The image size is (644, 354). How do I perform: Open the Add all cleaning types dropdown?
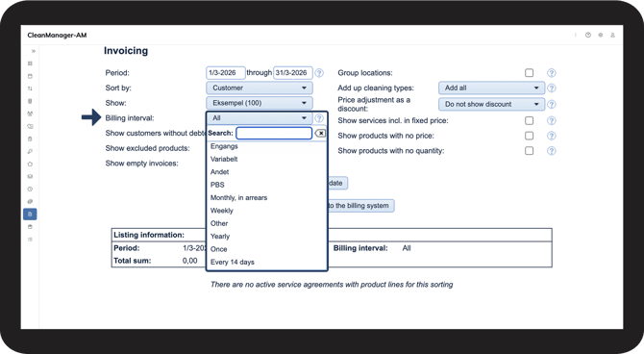tap(491, 88)
